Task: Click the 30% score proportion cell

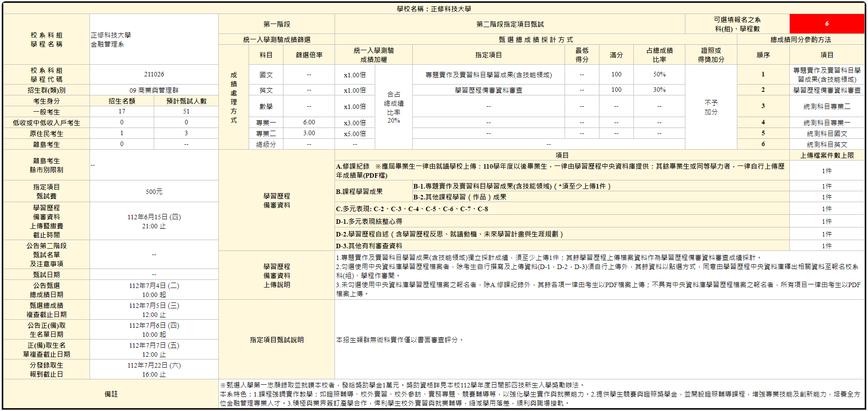Action: click(x=659, y=90)
